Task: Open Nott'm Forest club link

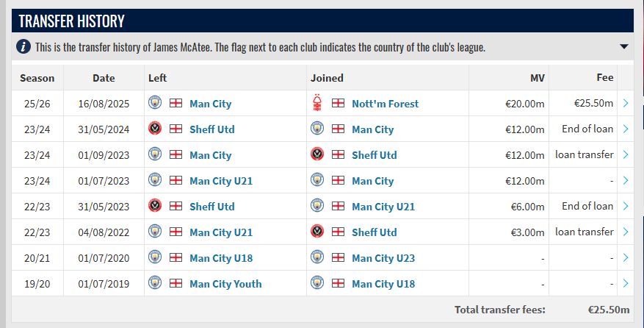Action: (x=385, y=104)
